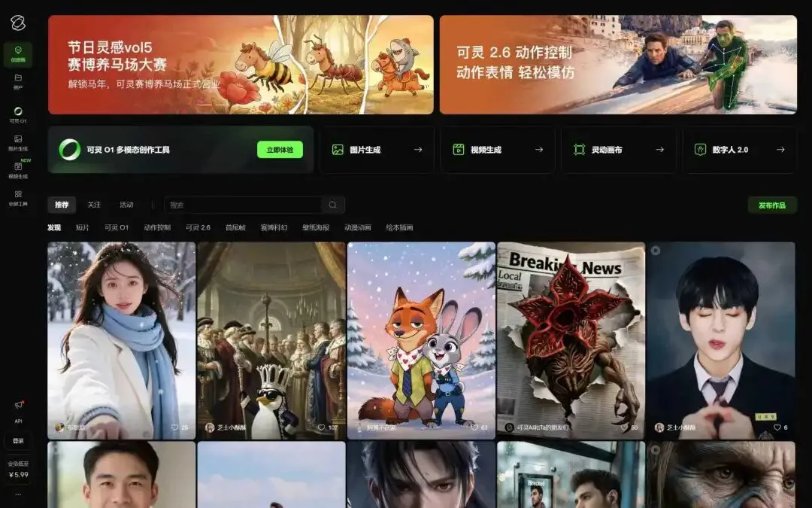Select the 关注 tab

pos(94,205)
